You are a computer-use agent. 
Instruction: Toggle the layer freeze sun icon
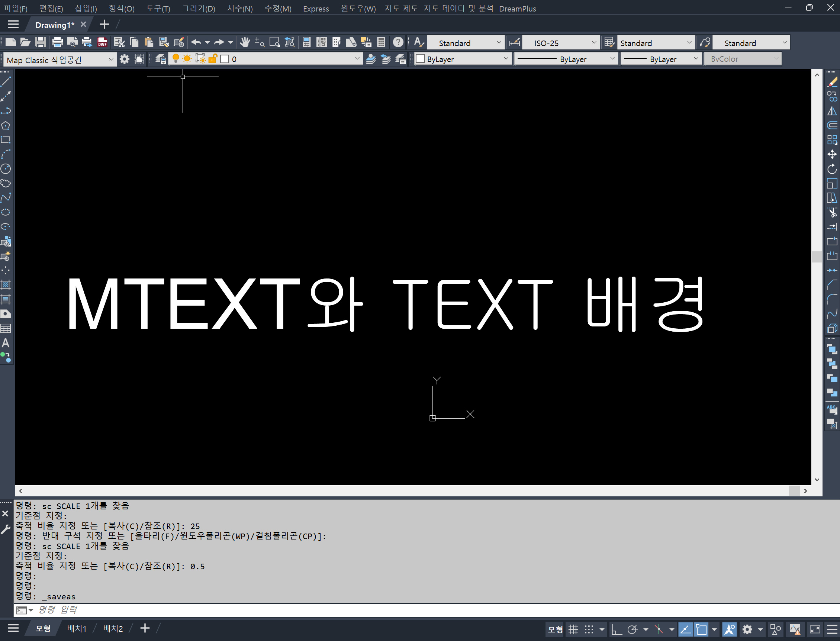coord(187,59)
